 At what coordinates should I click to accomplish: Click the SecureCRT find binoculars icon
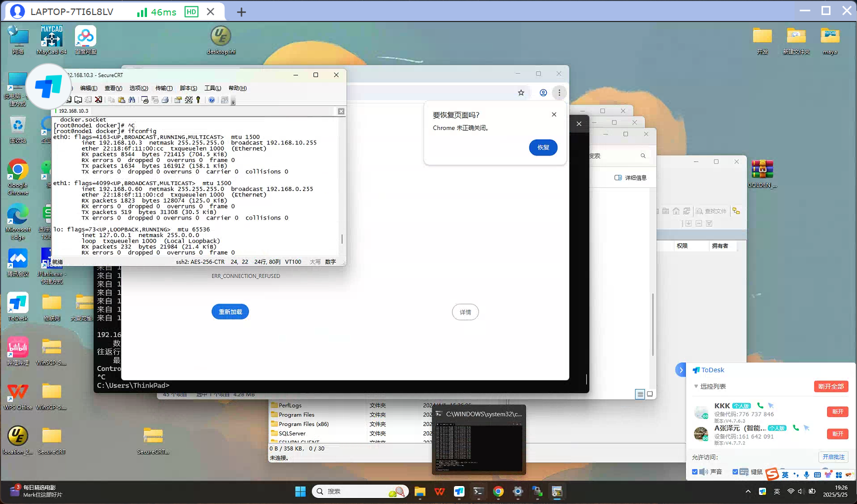[132, 100]
